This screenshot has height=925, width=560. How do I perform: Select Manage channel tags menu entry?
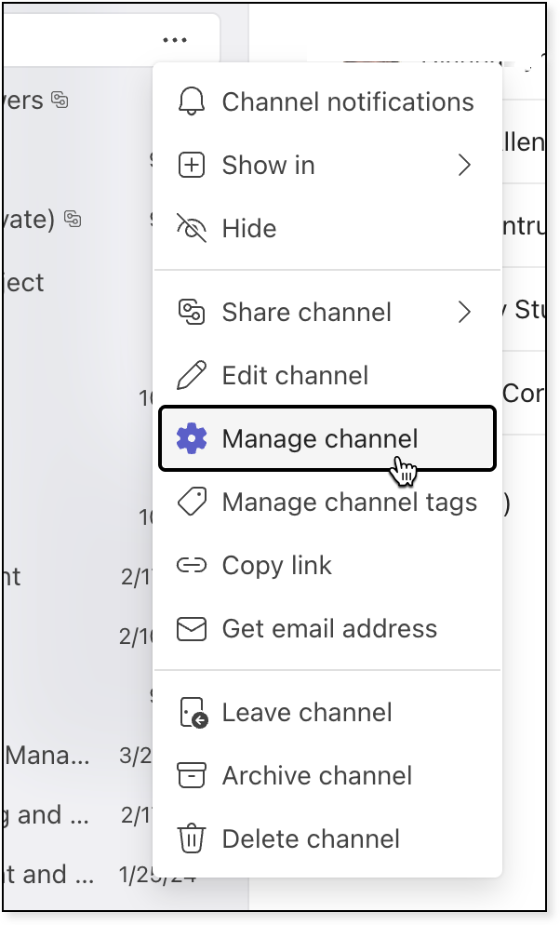tap(349, 503)
